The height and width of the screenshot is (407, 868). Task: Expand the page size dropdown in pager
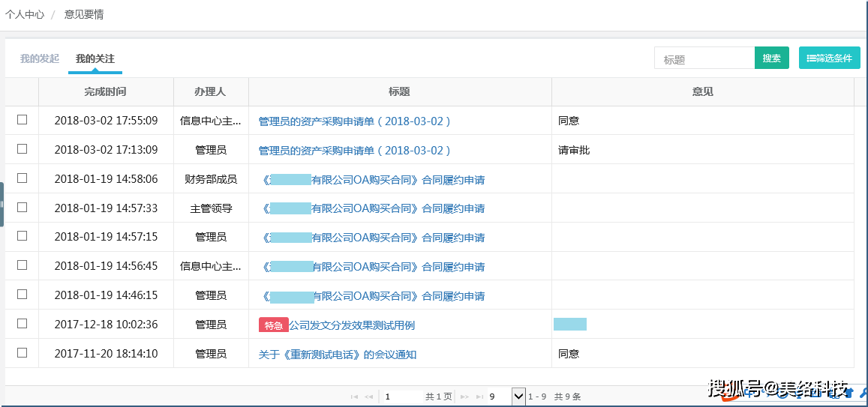518,397
